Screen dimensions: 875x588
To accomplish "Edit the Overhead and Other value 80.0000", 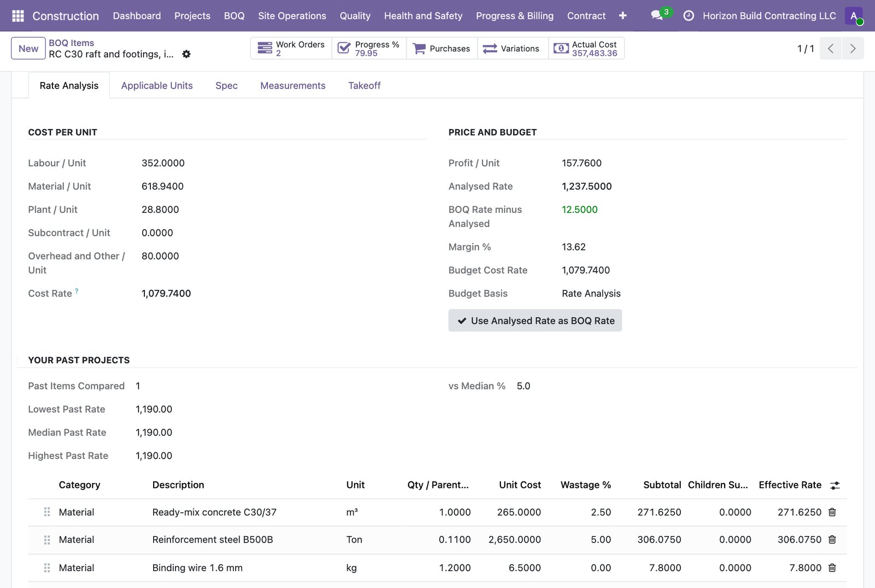I will pos(160,256).
